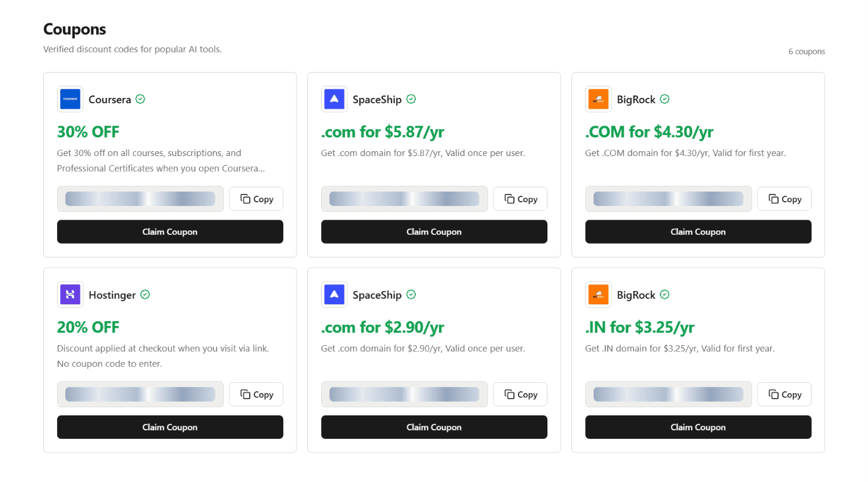This screenshot has width=868, height=482.
Task: Click the Hostinger logo icon
Action: click(x=70, y=295)
